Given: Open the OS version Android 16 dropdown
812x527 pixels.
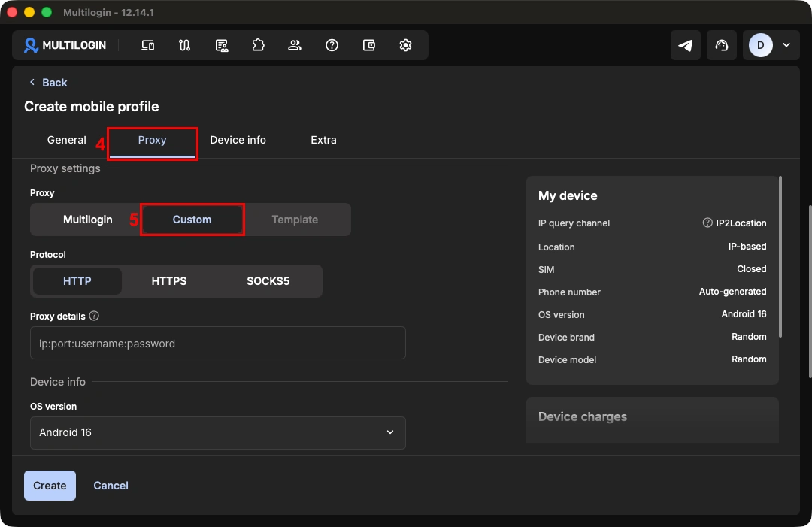Looking at the screenshot, I should [218, 433].
